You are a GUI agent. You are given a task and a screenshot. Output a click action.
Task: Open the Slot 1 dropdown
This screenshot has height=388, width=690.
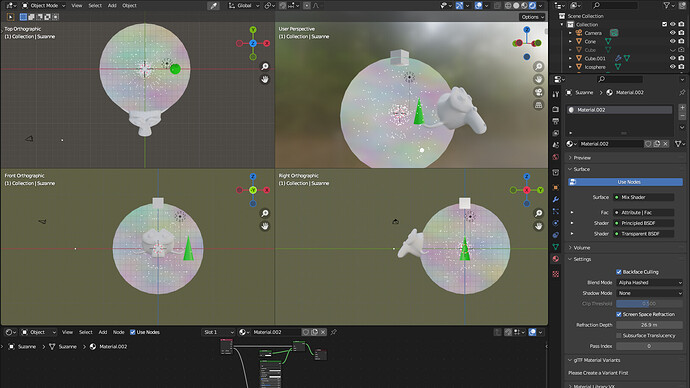[x=219, y=332]
